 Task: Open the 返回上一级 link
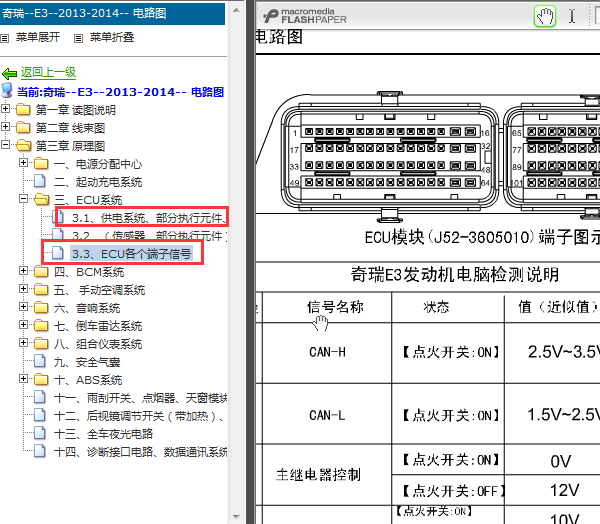(x=48, y=72)
